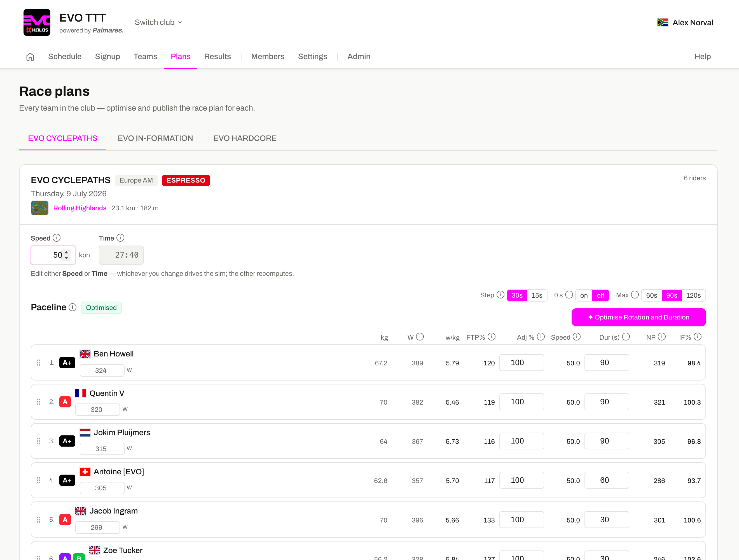This screenshot has width=739, height=560.
Task: Select the Plans nav tab
Action: click(x=181, y=57)
